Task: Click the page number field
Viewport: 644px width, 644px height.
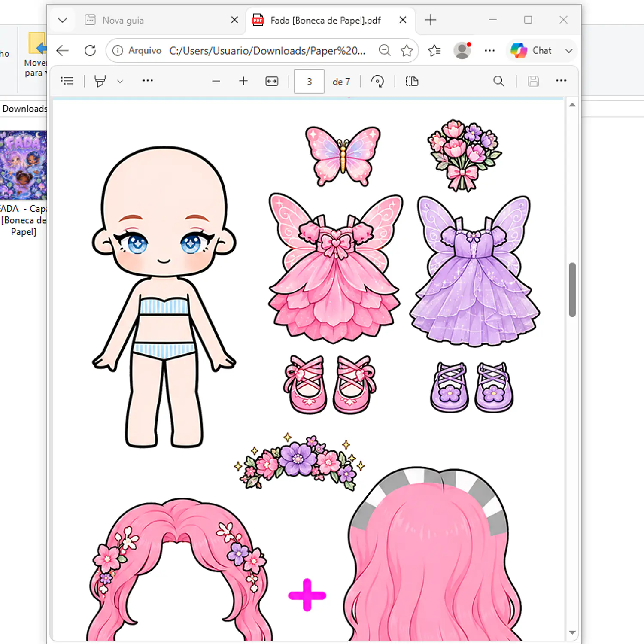Action: [x=309, y=81]
